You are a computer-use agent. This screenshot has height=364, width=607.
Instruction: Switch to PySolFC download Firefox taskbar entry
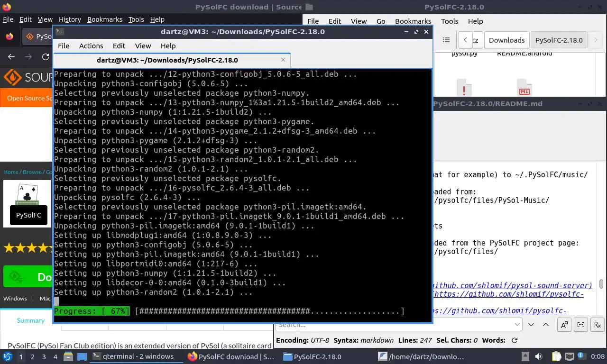click(231, 356)
